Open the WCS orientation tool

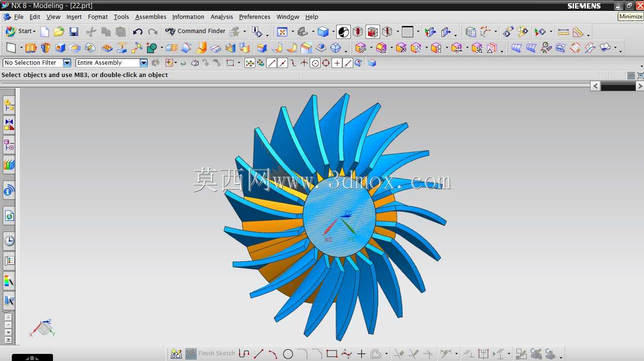coord(485,32)
